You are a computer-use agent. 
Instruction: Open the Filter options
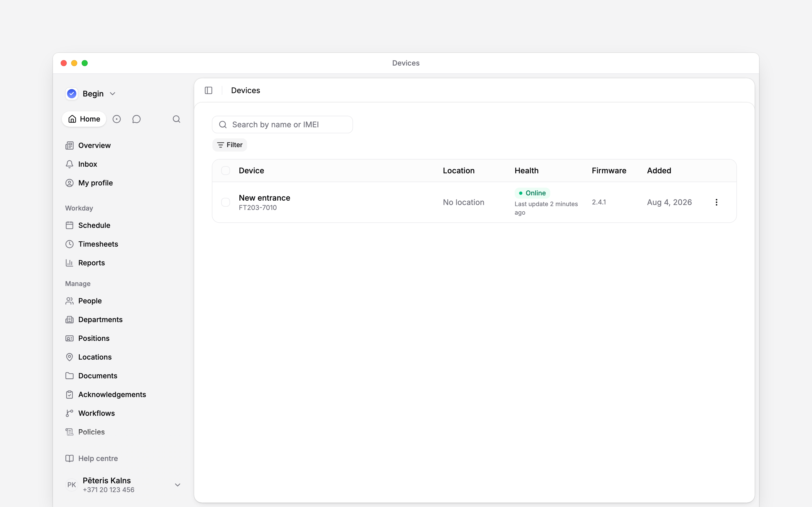click(229, 145)
